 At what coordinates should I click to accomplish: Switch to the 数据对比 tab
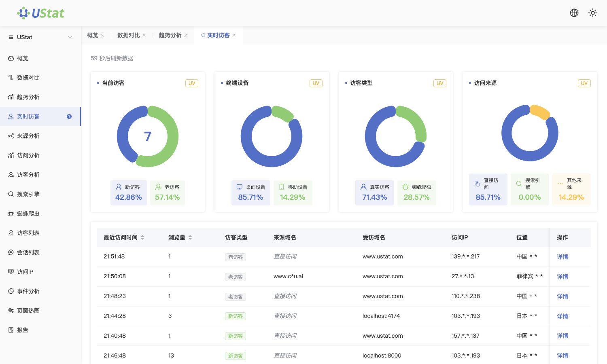point(129,35)
